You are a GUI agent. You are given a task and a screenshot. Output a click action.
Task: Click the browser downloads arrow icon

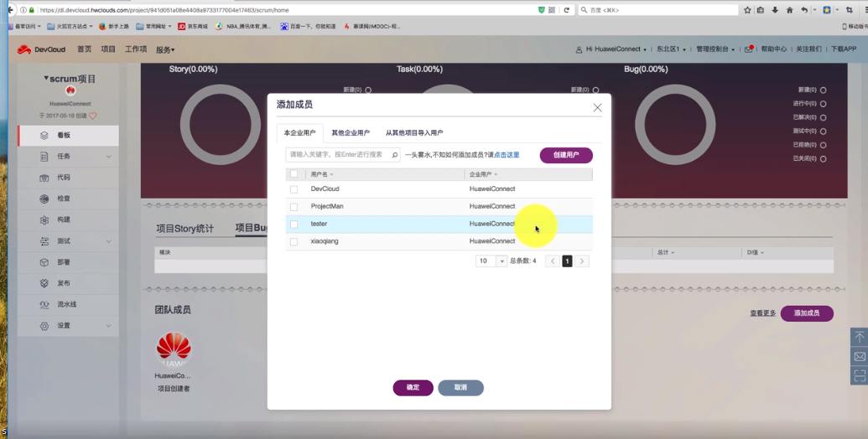tap(775, 10)
